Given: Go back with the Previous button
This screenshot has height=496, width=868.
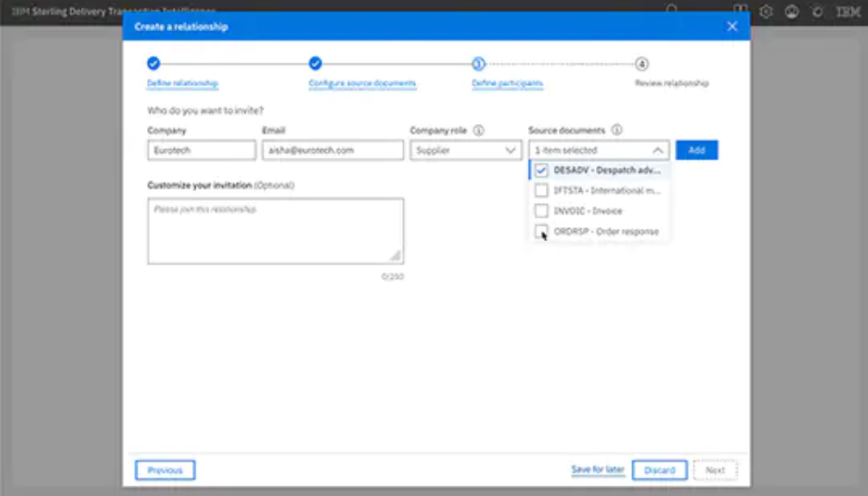Looking at the screenshot, I should tap(165, 470).
